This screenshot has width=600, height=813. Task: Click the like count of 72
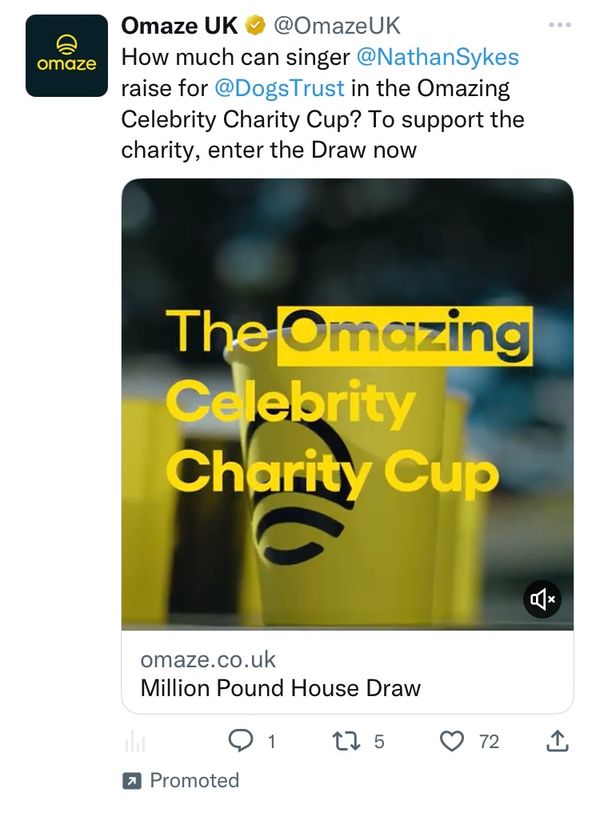(x=489, y=742)
